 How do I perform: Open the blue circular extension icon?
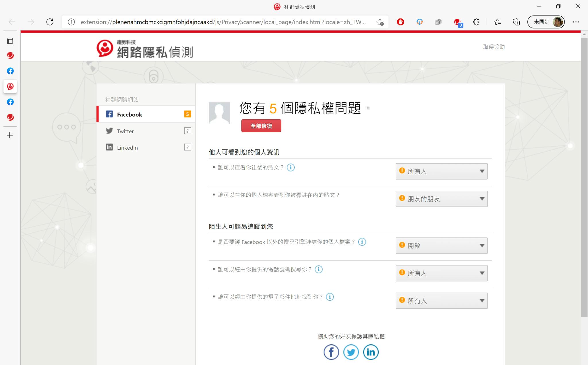(x=419, y=22)
